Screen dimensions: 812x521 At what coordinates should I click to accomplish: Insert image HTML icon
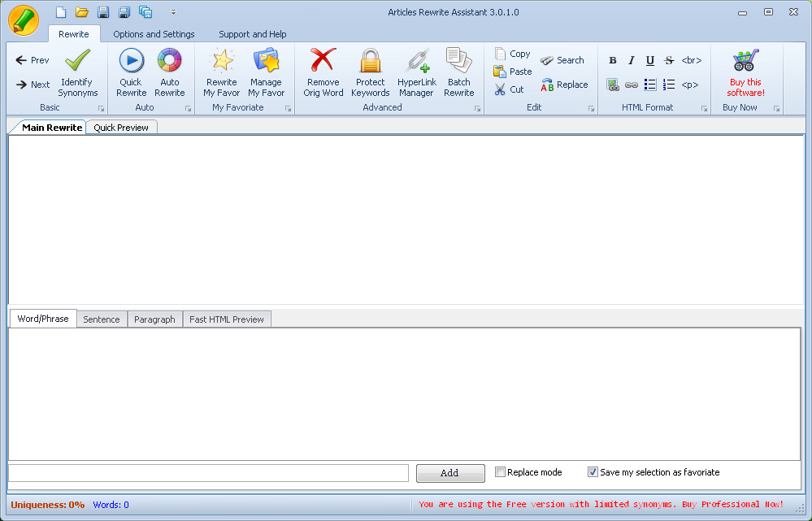coord(613,85)
